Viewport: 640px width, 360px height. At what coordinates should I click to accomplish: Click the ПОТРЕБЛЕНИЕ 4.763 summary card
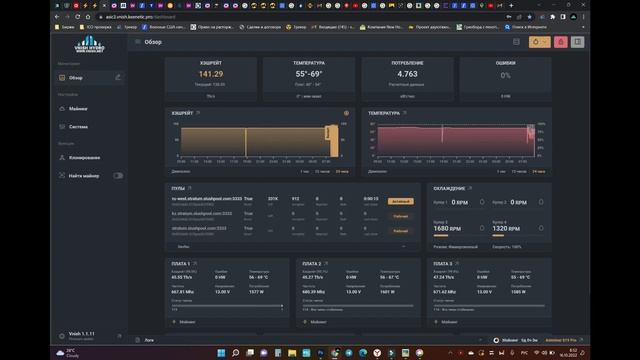coord(407,79)
